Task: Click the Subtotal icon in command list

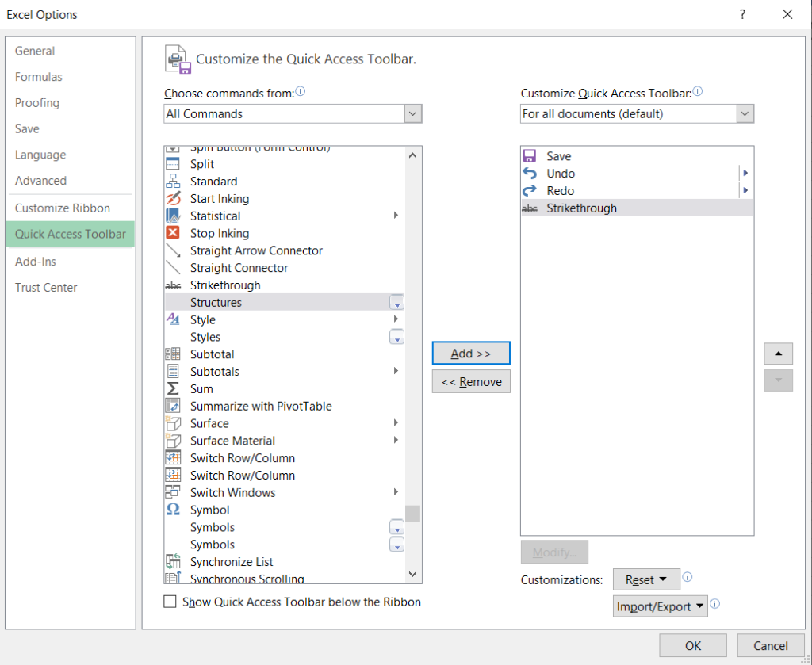Action: point(172,354)
